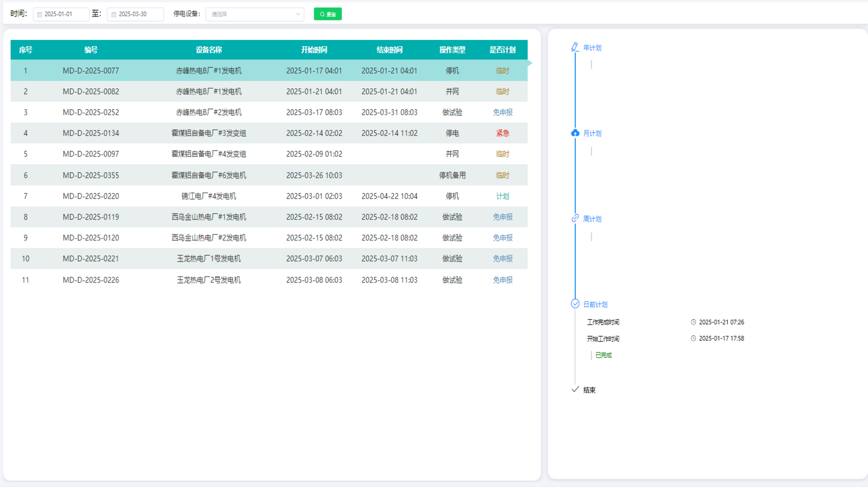The width and height of the screenshot is (868, 488).
Task: Click the clock icon next to 2025-01-17 17:58
Action: coord(693,338)
